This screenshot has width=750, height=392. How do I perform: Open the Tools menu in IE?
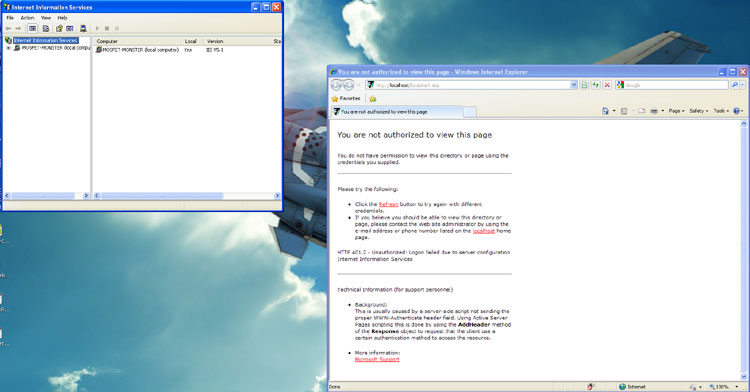[721, 111]
